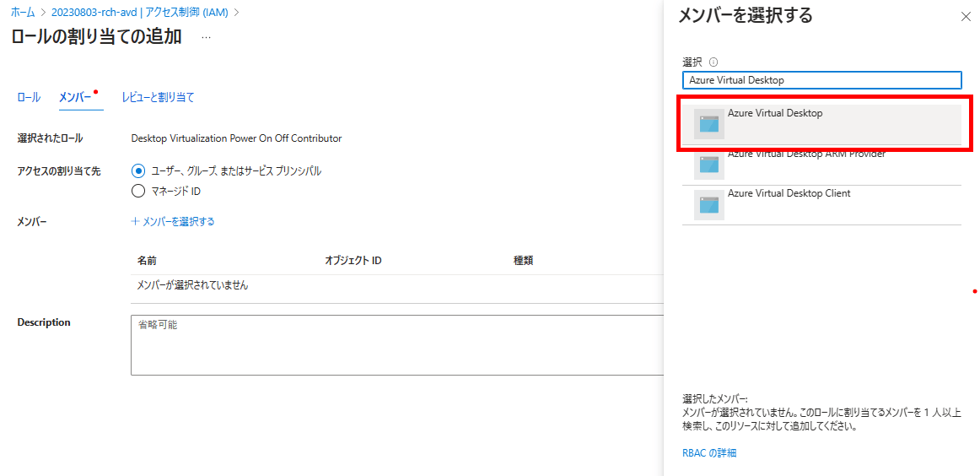The image size is (980, 476).
Task: Click the ホーム breadcrumb link
Action: click(x=23, y=12)
